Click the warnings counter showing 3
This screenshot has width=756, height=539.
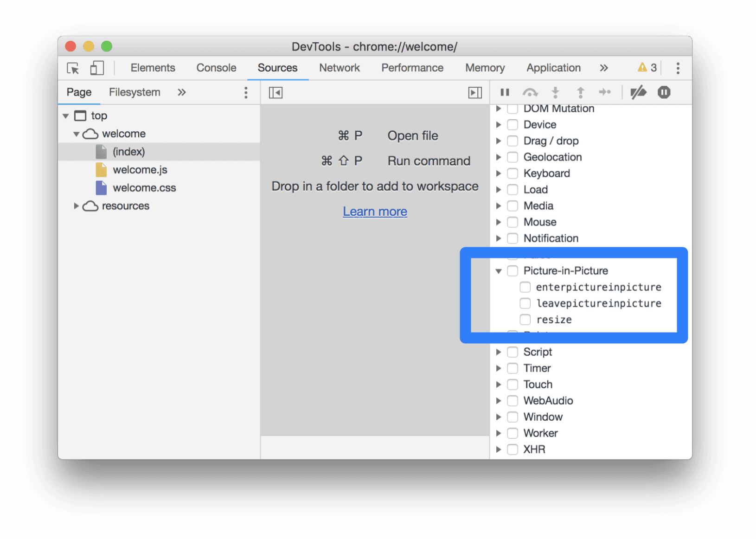(647, 67)
